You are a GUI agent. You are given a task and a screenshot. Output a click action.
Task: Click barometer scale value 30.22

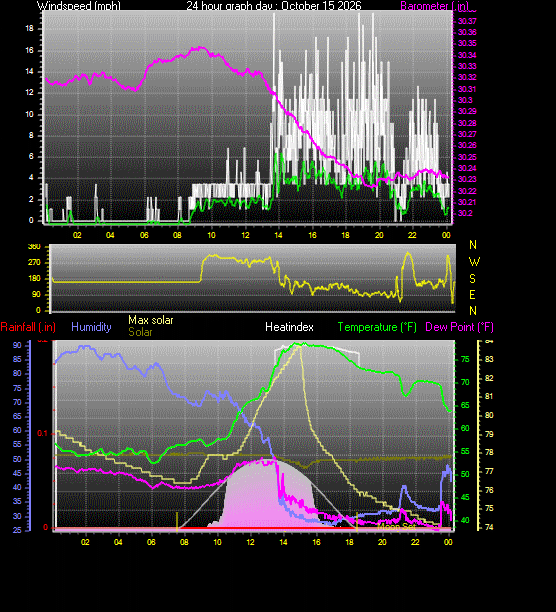pyautogui.click(x=467, y=191)
